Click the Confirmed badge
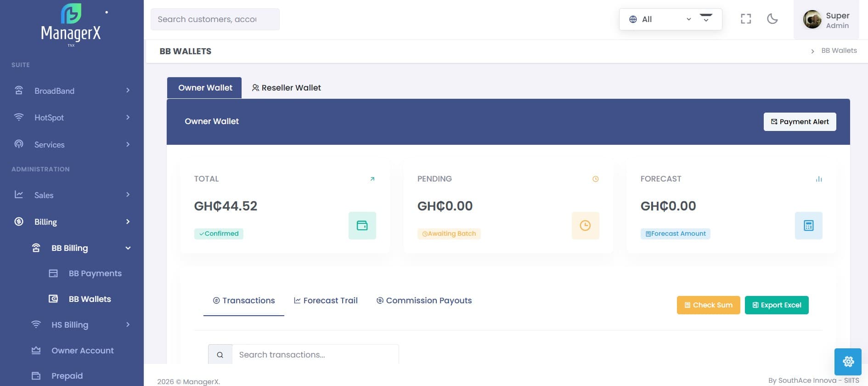Screen dimensions: 868x386 pyautogui.click(x=219, y=233)
